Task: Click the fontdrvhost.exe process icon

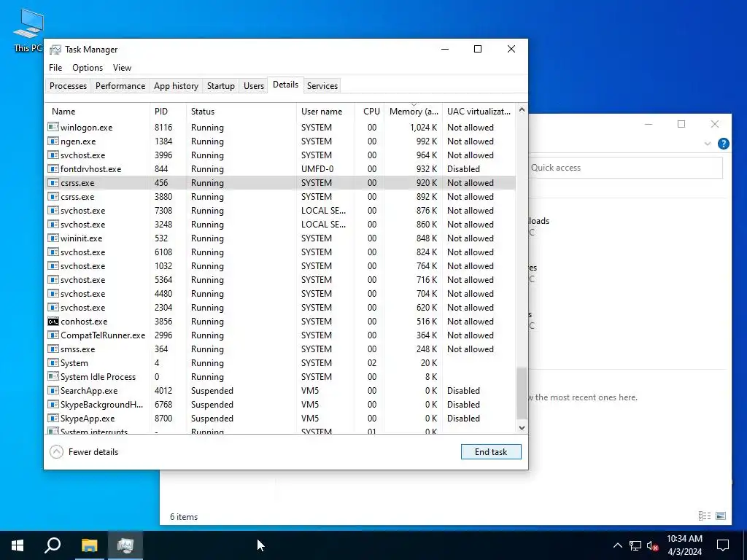Action: [53, 168]
